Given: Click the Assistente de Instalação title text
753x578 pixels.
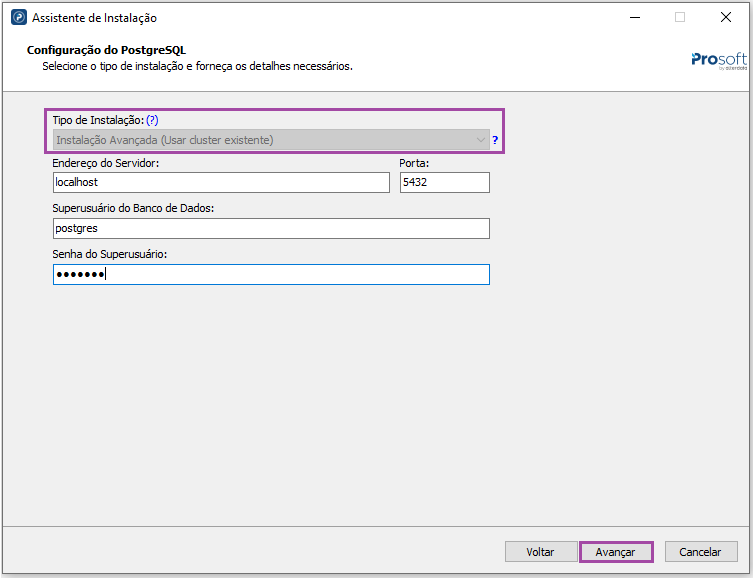Looking at the screenshot, I should pos(94,18).
